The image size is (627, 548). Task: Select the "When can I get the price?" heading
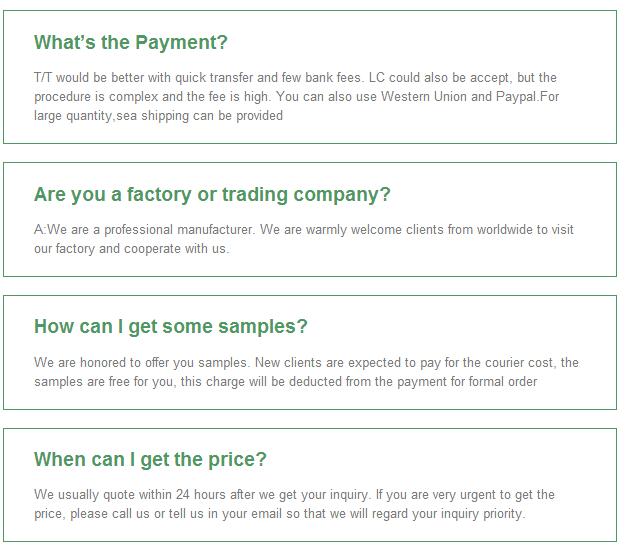coord(150,460)
